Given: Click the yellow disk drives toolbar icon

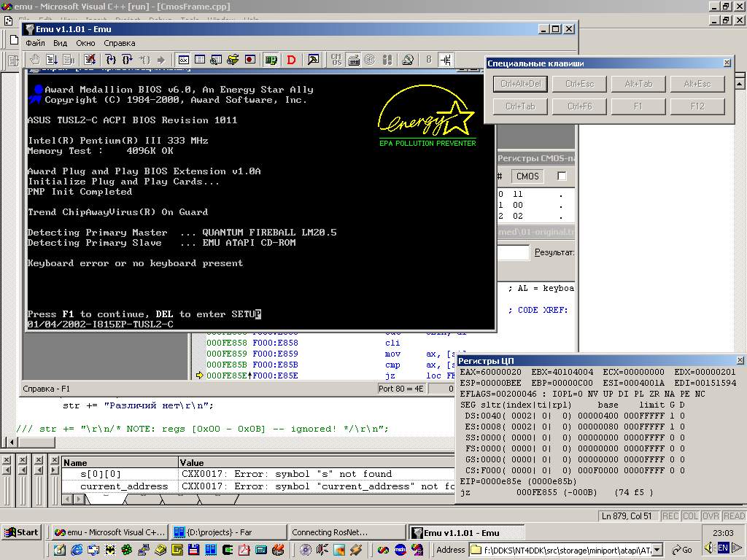Looking at the screenshot, I should 233,60.
